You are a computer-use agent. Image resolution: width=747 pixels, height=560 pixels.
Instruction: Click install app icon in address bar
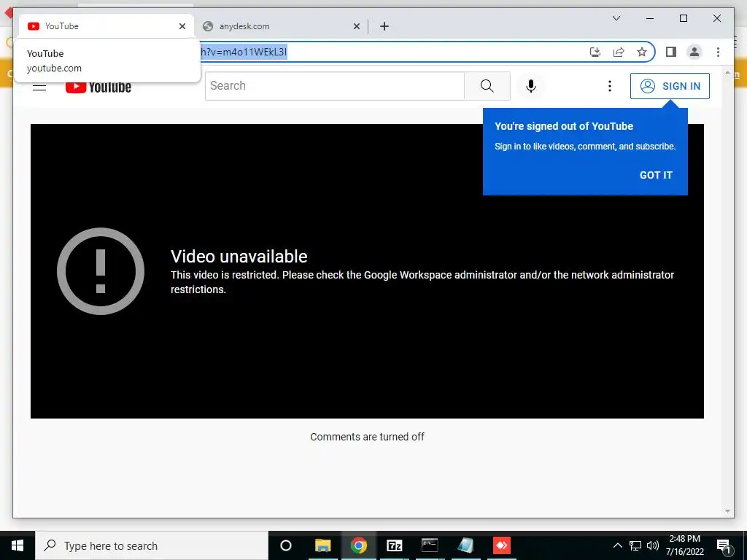pos(595,52)
